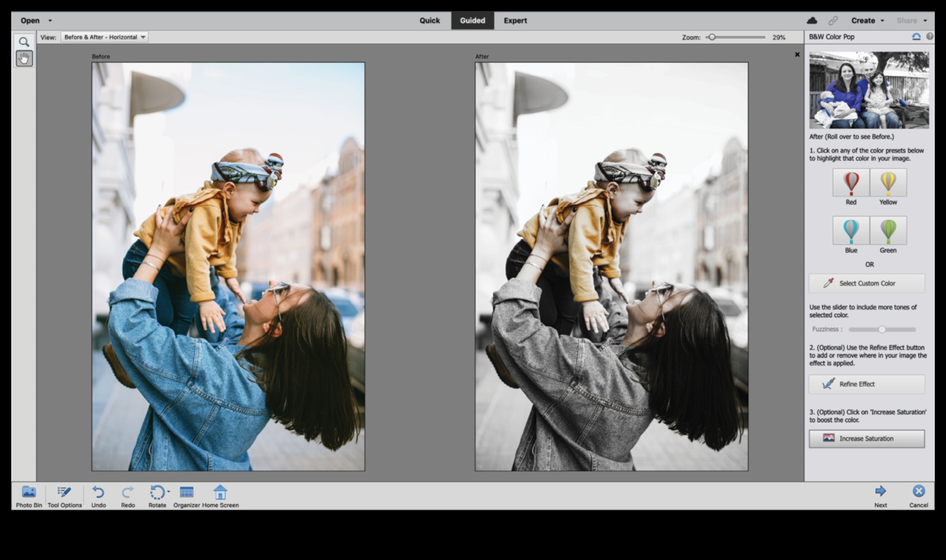946x560 pixels.
Task: Expand the Create menu
Action: [867, 20]
